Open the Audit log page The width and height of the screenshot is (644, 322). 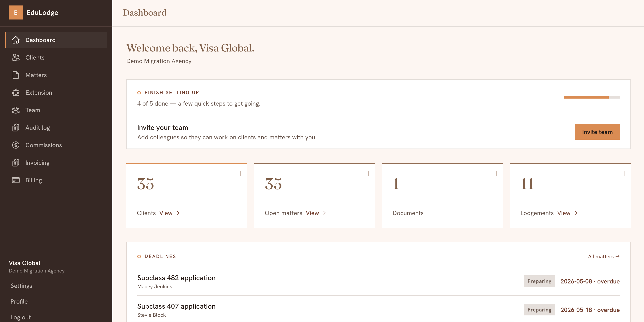pos(56,127)
